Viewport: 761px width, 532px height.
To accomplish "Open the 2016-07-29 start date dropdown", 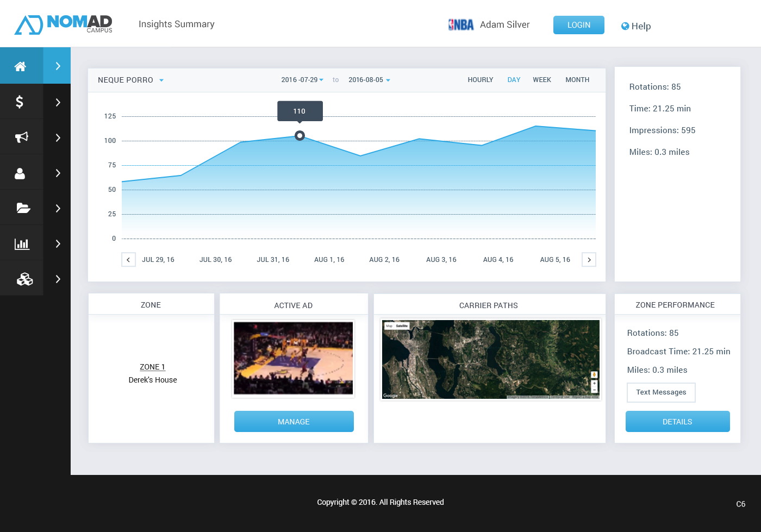I will pos(302,80).
